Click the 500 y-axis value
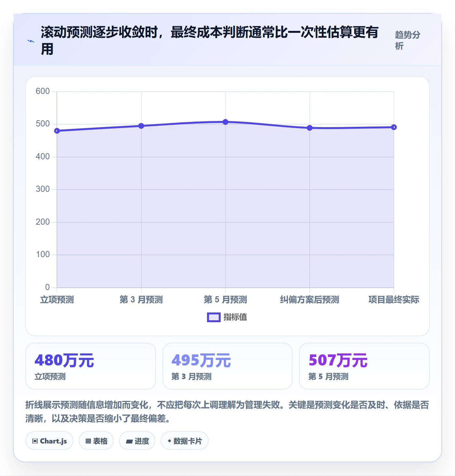Screen dimensions: 455x476 (43, 124)
